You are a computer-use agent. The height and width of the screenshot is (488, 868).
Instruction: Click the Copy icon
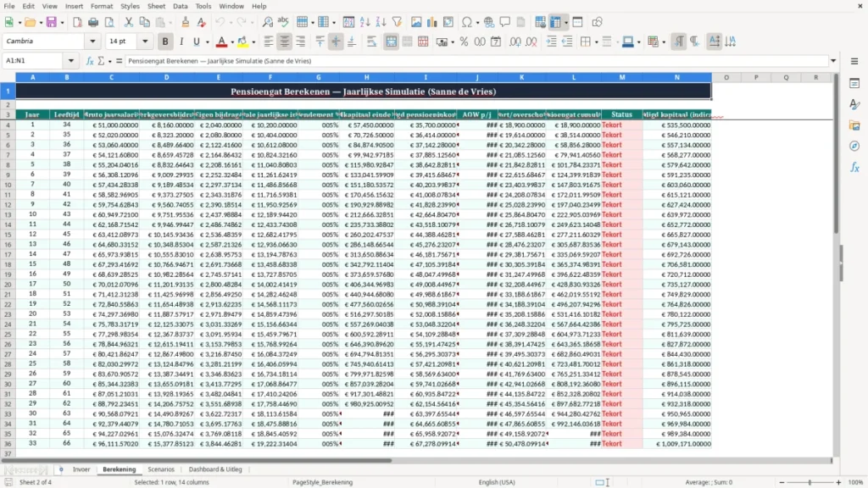[x=144, y=22]
